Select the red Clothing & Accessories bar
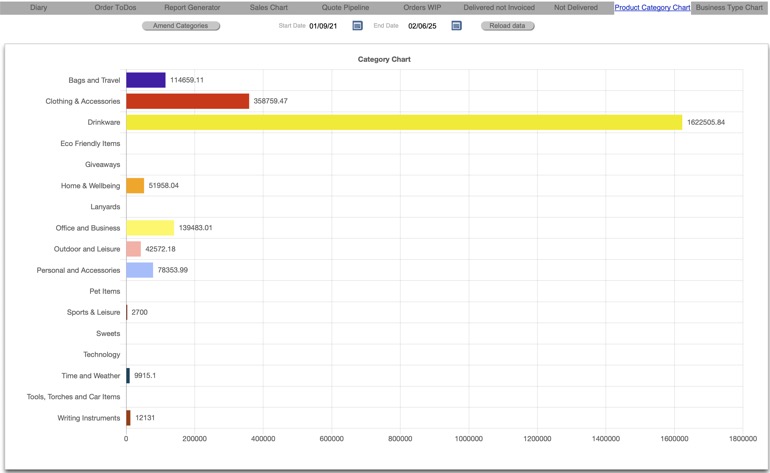 click(x=187, y=101)
